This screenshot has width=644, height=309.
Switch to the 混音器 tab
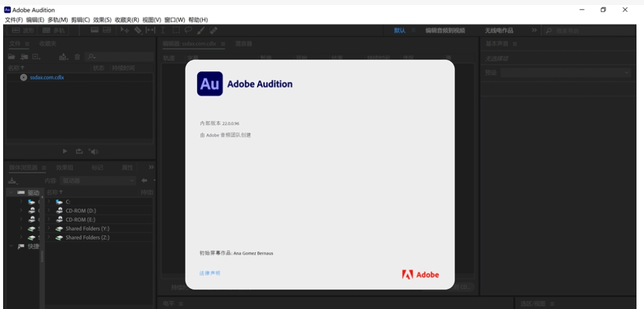click(243, 43)
